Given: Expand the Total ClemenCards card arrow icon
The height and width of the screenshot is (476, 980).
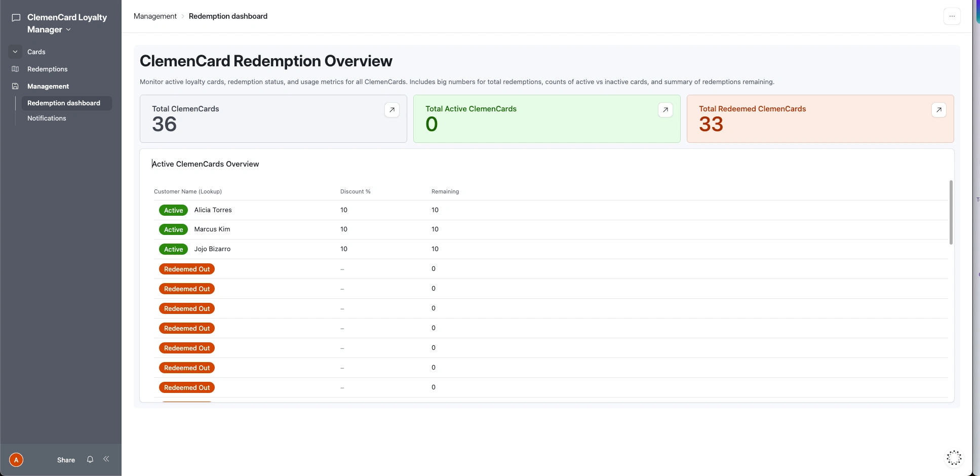Looking at the screenshot, I should click(x=391, y=110).
